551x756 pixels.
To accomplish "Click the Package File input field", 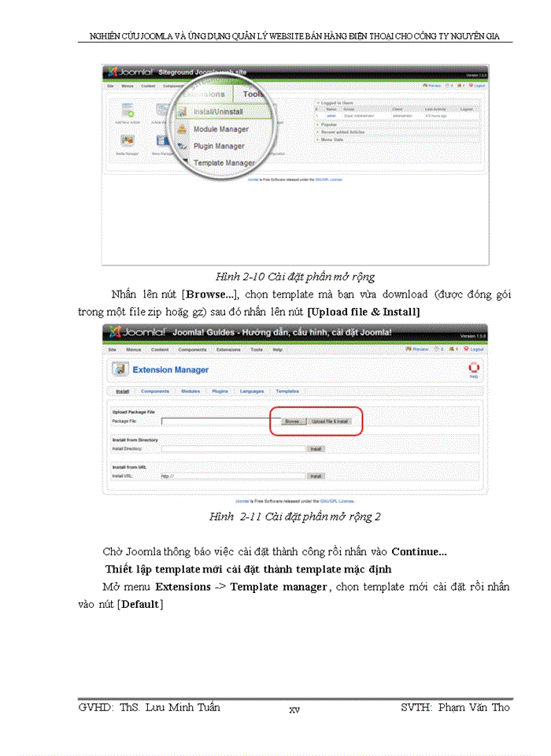I will pyautogui.click(x=220, y=421).
